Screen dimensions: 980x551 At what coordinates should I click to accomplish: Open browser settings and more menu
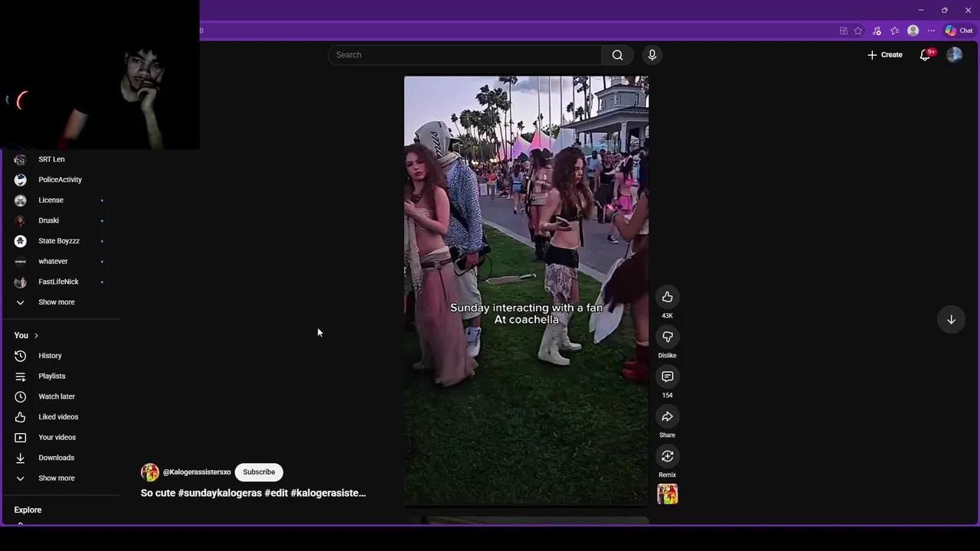[931, 31]
